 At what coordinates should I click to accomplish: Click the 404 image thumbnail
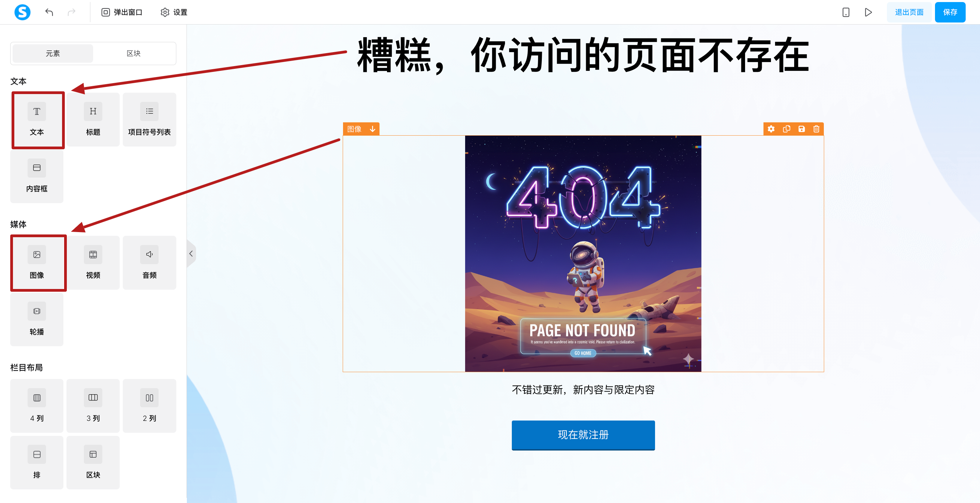[x=583, y=254]
